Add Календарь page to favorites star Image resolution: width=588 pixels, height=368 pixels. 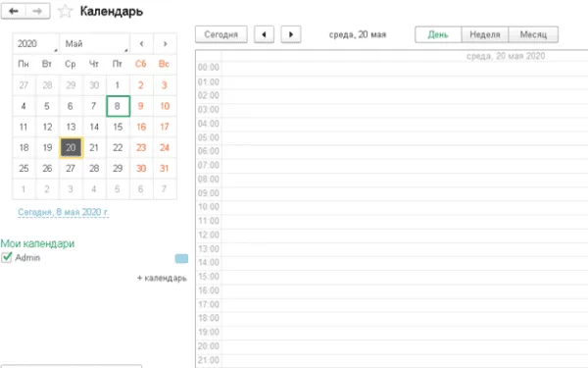[x=65, y=11]
